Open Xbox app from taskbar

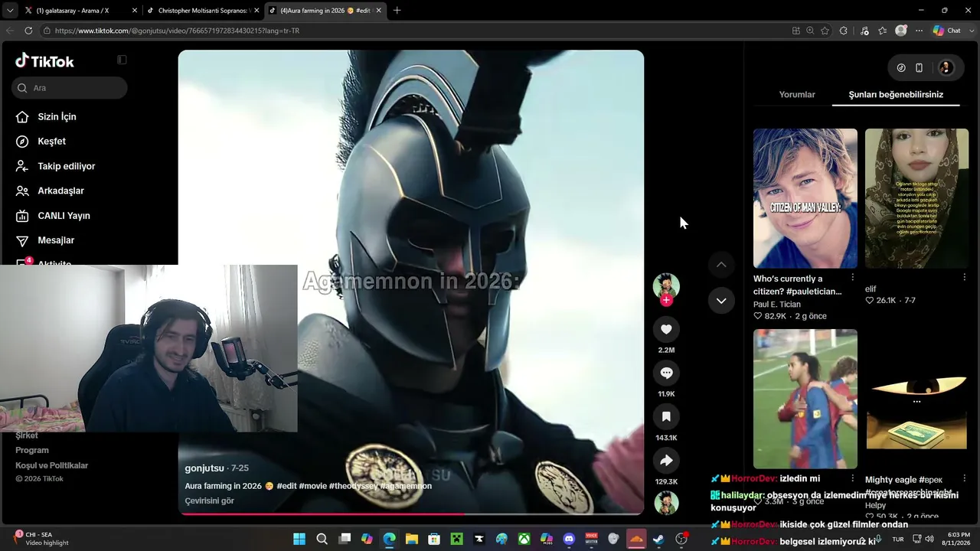(x=524, y=539)
